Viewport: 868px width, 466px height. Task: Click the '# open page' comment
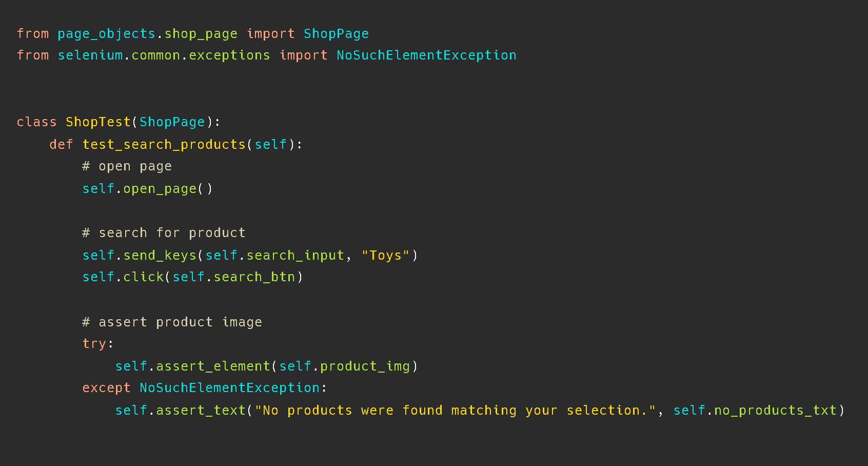coord(127,166)
